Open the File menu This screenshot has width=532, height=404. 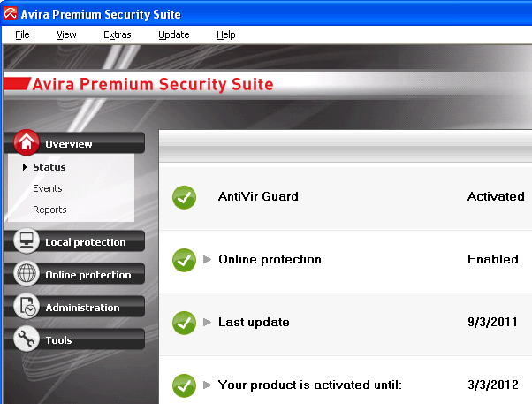(22, 34)
